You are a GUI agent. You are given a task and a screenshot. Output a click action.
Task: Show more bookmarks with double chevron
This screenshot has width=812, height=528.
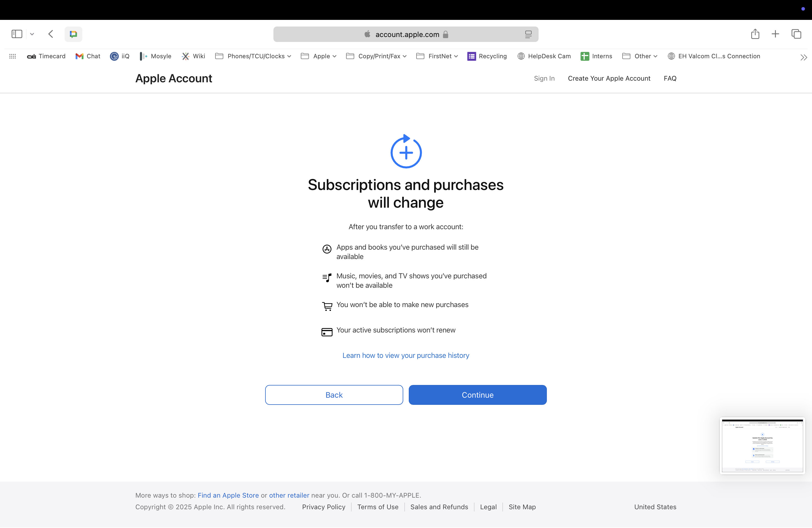[x=803, y=57]
